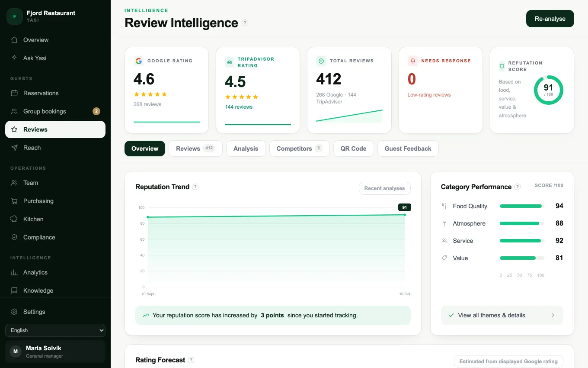The height and width of the screenshot is (368, 588).
Task: Click help icon next to Category Performance
Action: point(518,187)
